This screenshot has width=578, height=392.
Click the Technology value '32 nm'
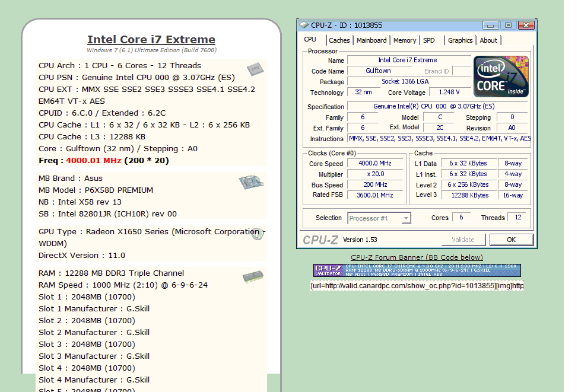click(x=363, y=92)
